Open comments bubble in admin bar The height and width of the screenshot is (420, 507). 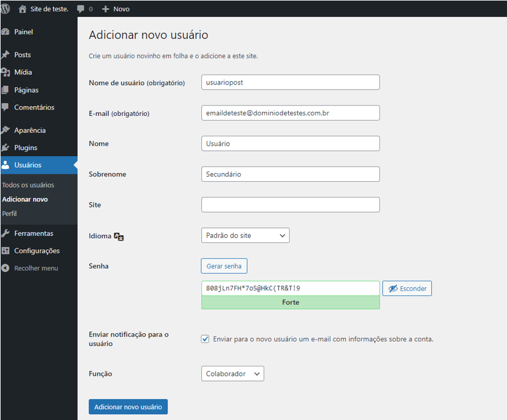point(80,9)
